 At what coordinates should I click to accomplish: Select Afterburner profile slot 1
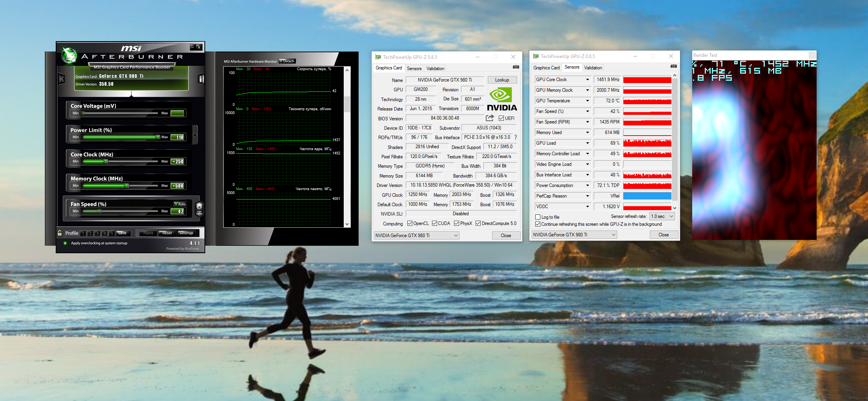[83, 233]
